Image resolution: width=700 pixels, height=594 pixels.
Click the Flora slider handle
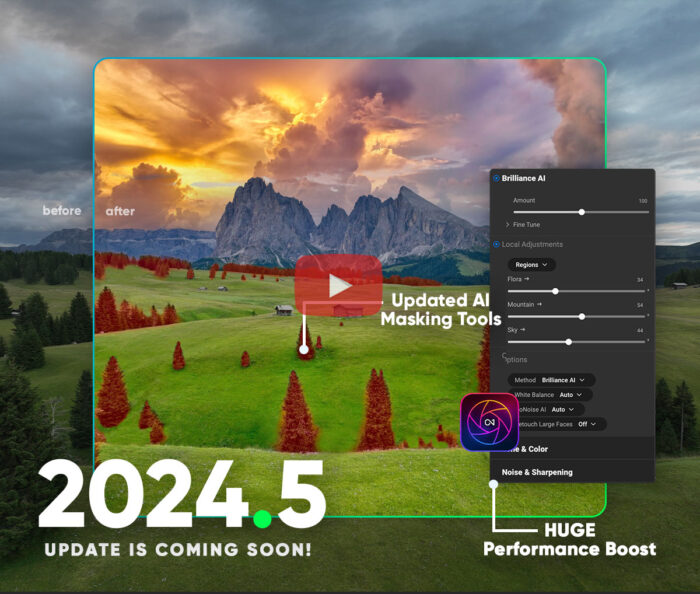pos(555,291)
